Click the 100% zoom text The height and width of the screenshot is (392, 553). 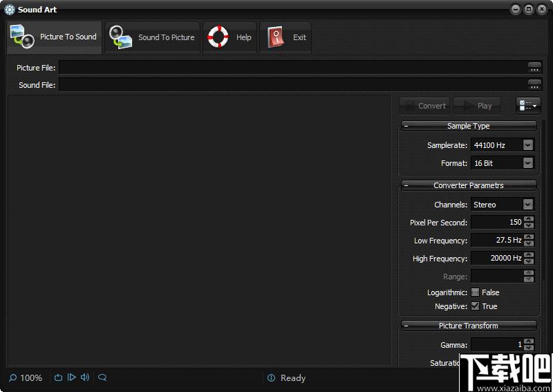click(x=31, y=378)
